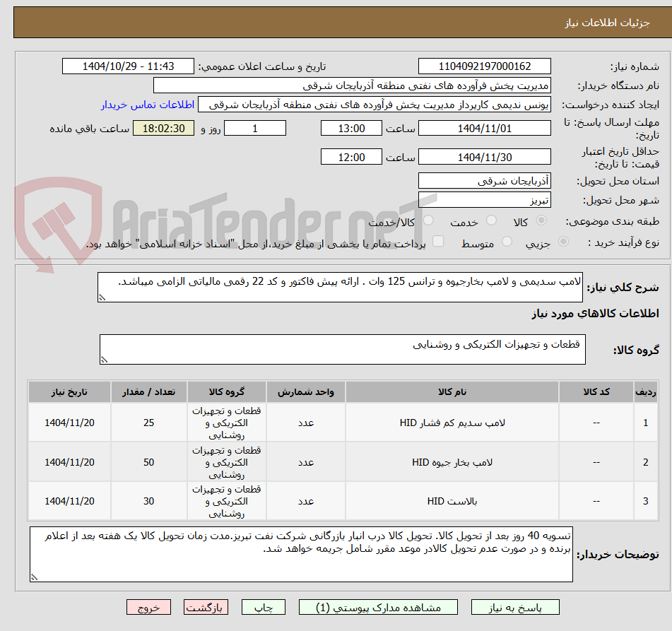Click the جزئیات اطلاعات نیاز page header
The height and width of the screenshot is (631, 672).
607,23
